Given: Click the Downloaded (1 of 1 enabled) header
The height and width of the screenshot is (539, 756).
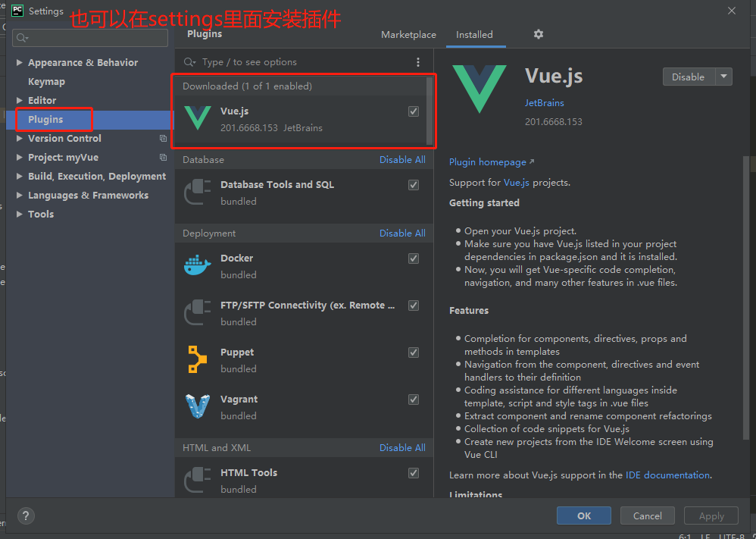Looking at the screenshot, I should tap(248, 86).
